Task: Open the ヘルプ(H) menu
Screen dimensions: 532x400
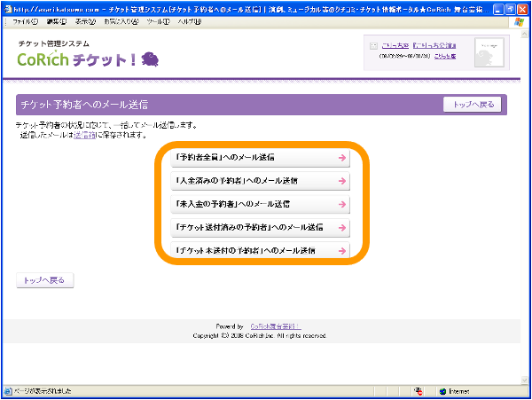Action: click(190, 21)
